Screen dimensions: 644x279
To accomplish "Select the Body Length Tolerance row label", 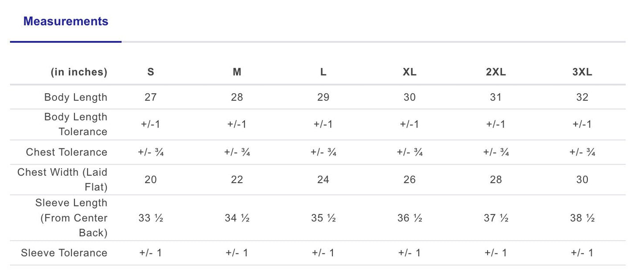I will pyautogui.click(x=76, y=124).
